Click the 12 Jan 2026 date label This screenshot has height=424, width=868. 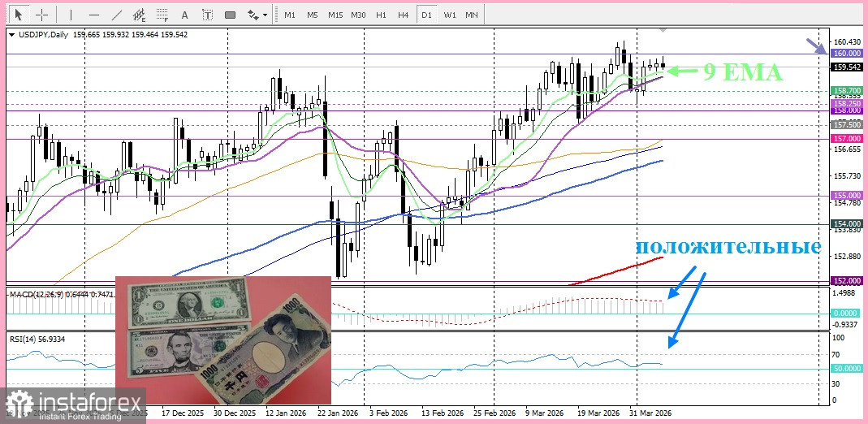pos(287,413)
